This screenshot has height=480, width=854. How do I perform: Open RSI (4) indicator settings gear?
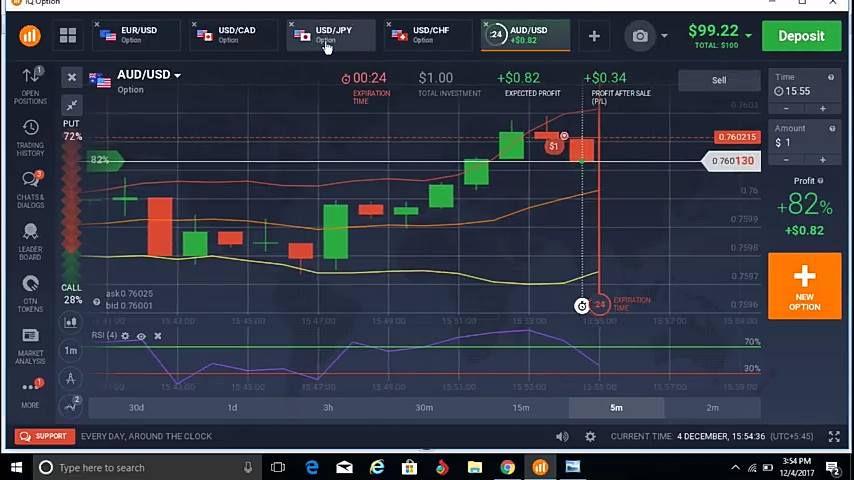click(x=125, y=336)
